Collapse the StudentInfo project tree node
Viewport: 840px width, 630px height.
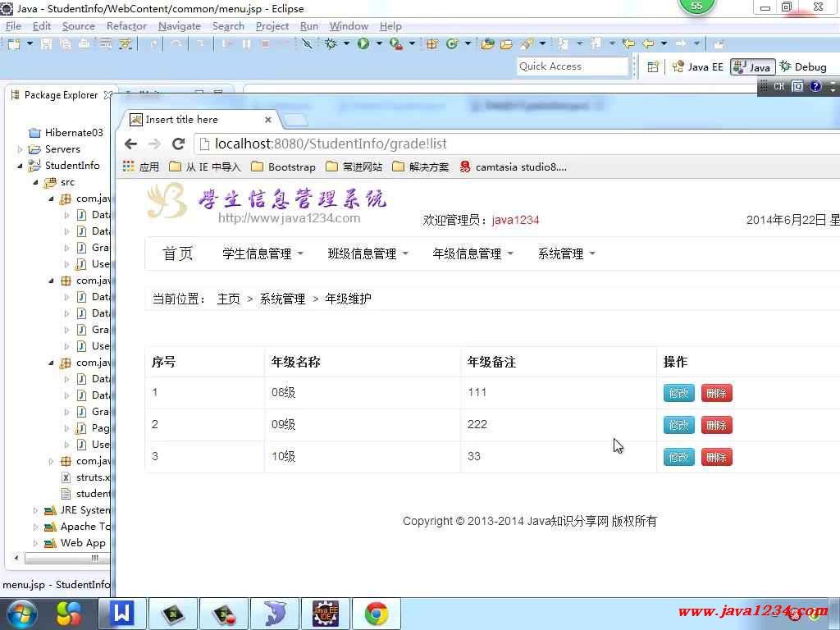coord(21,166)
